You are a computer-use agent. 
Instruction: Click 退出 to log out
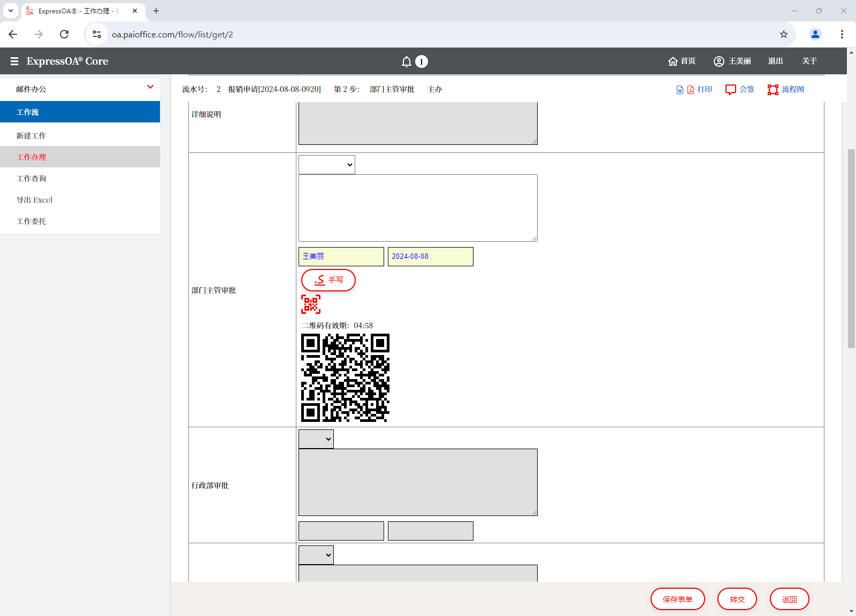[x=776, y=61]
